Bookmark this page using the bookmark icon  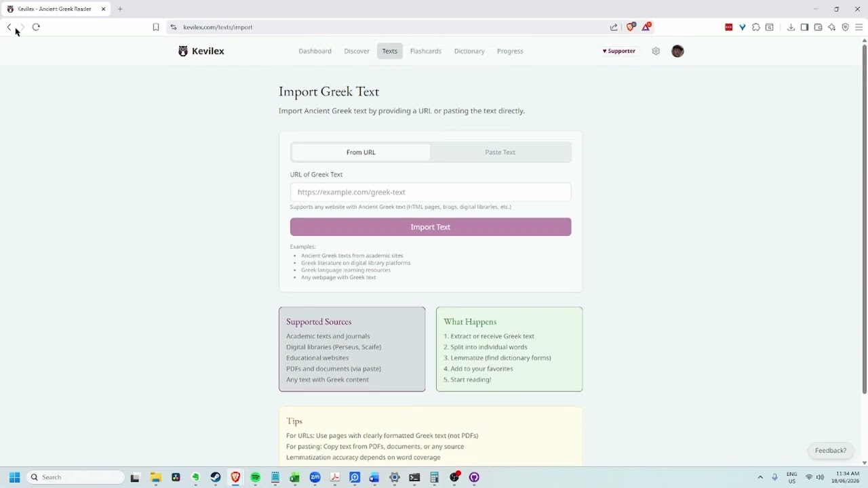click(x=155, y=27)
